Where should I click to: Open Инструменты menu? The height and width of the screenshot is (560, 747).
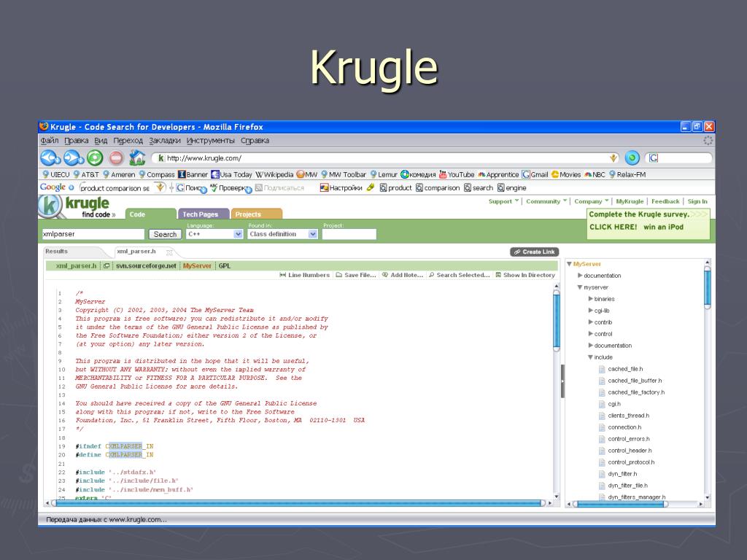pos(211,141)
